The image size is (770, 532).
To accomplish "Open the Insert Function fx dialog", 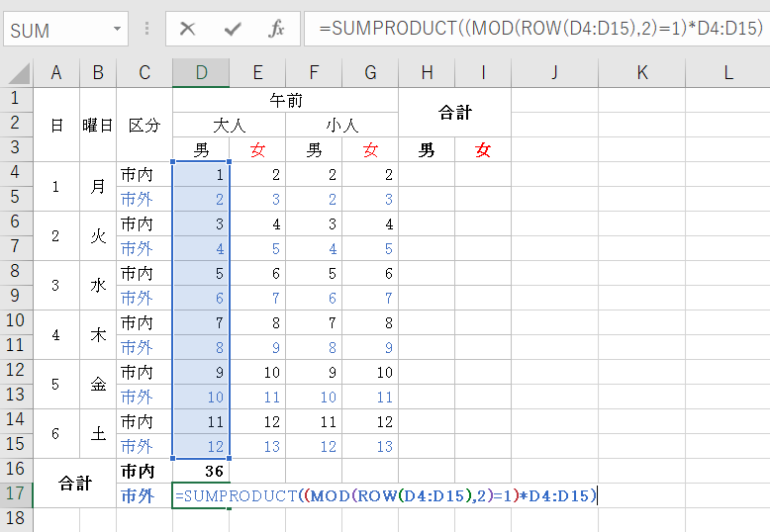I will (276, 29).
